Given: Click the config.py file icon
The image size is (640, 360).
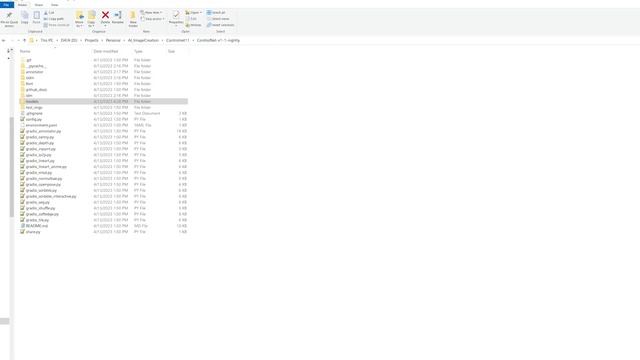Looking at the screenshot, I should 22,119.
